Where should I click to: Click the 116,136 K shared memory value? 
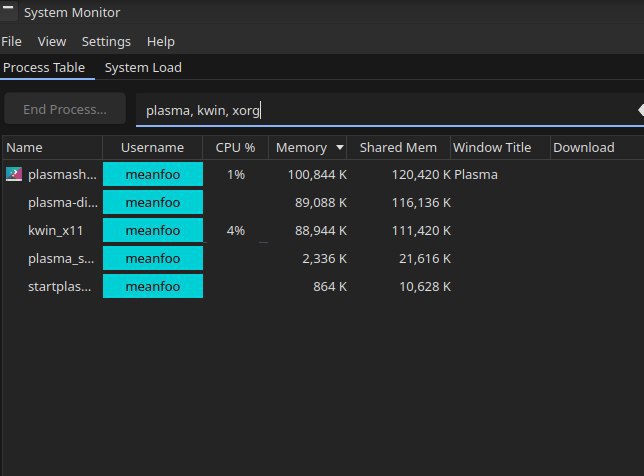pos(421,202)
